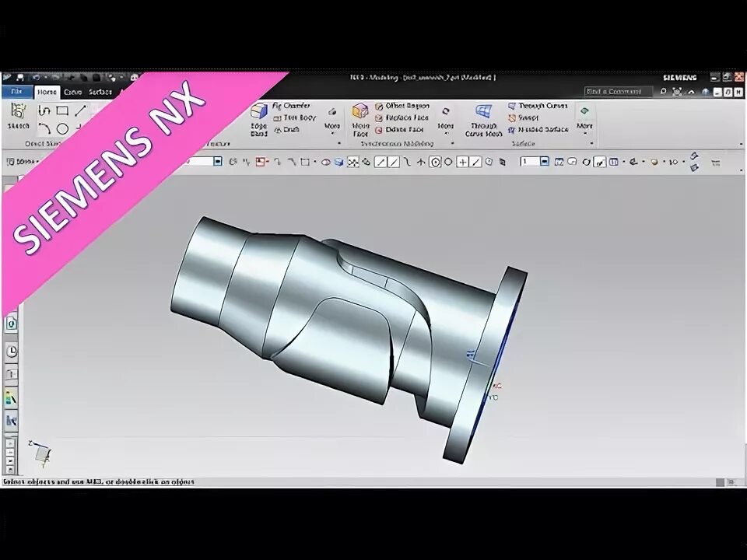This screenshot has height=560, width=747.
Task: Open the Roles palette icon in resource bar
Action: (12, 397)
